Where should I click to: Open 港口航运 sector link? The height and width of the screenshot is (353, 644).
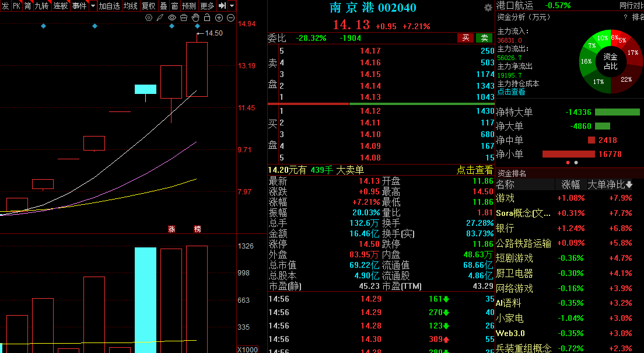514,5
